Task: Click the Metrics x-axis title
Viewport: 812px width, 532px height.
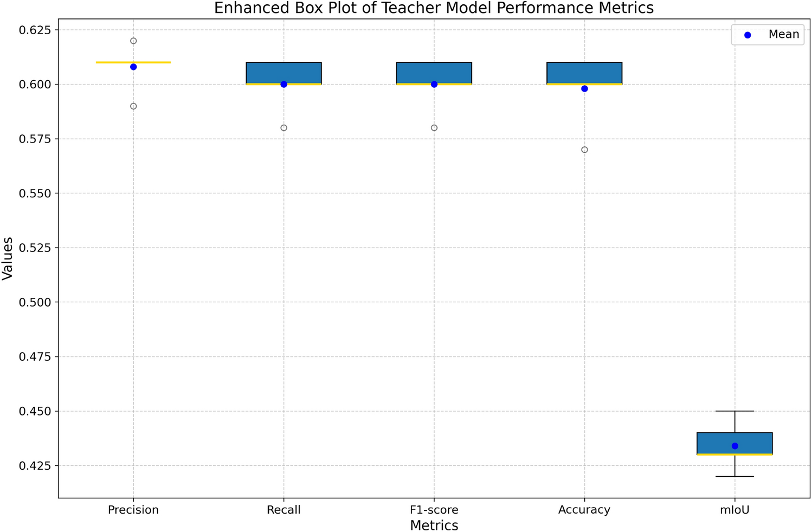Action: tap(434, 525)
